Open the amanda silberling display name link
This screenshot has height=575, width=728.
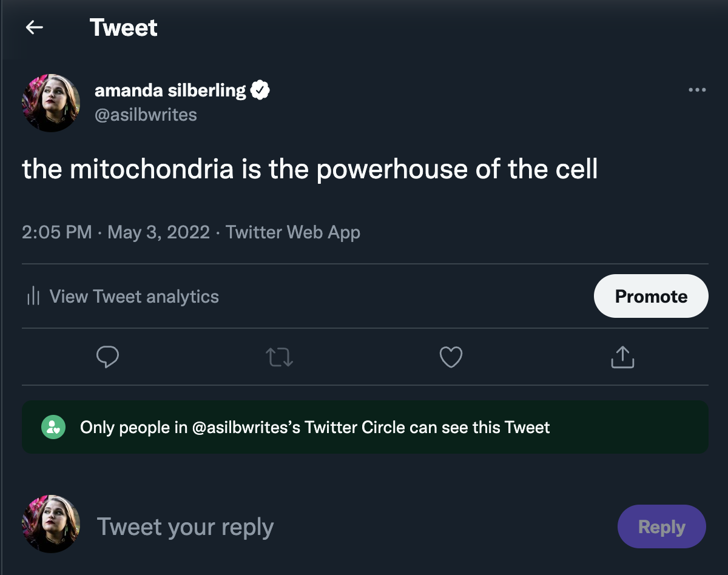(x=170, y=91)
